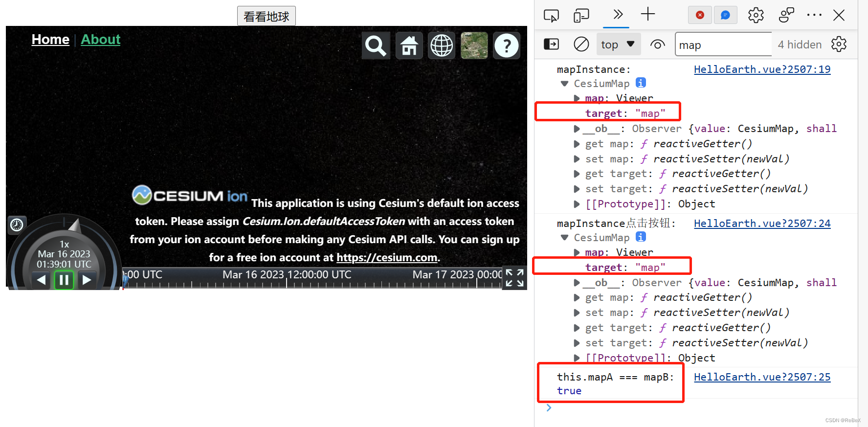This screenshot has width=868, height=427.
Task: Click the animation clock real-time icon
Action: (17, 225)
